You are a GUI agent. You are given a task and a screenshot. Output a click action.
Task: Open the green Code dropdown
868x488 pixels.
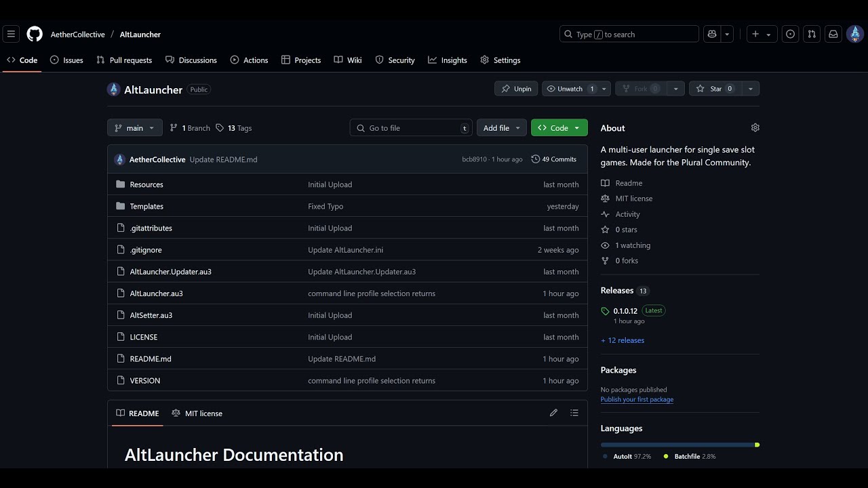(559, 128)
